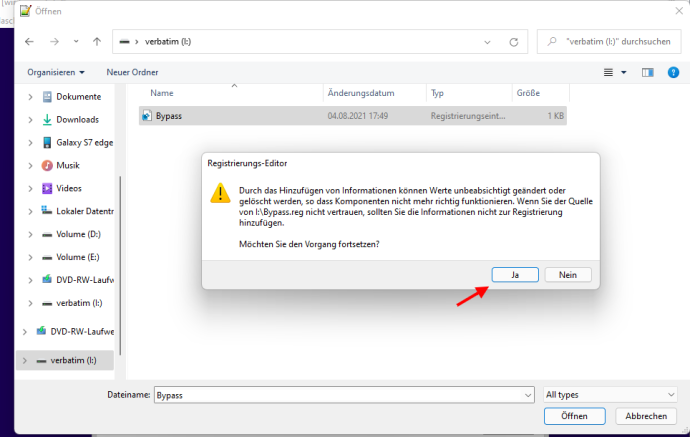Open the All types file filter dropdown
Viewport: 690px width, 437px height.
tap(610, 395)
